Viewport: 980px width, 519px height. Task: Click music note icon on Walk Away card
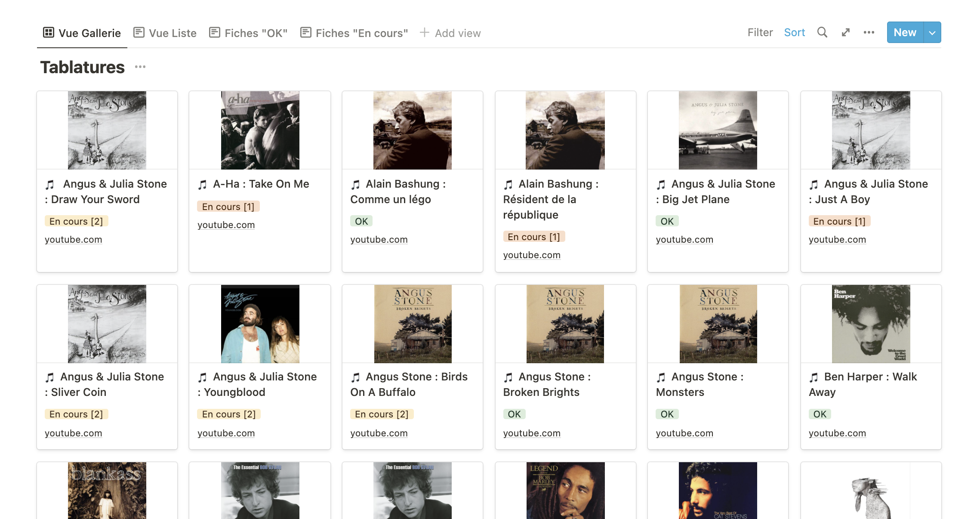814,377
